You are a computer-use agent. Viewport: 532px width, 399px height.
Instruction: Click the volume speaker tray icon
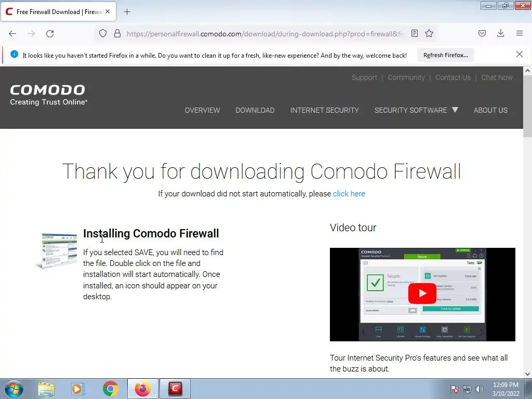point(480,389)
